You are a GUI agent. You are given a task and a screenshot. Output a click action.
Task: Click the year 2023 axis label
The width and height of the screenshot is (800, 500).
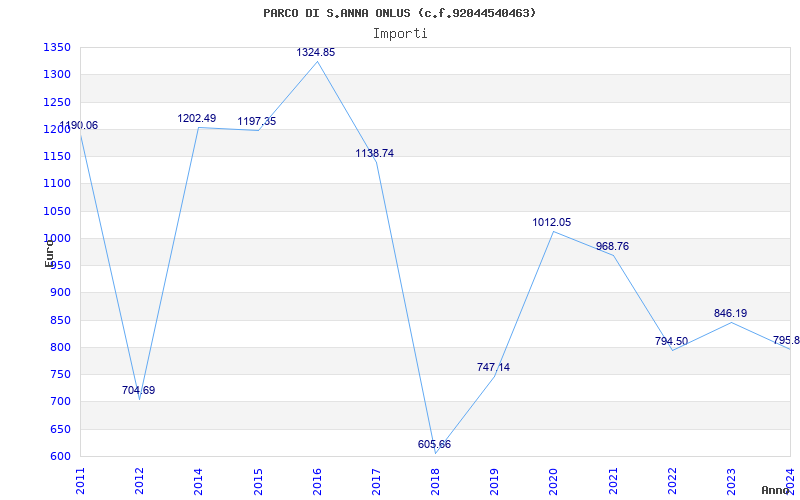click(x=731, y=482)
